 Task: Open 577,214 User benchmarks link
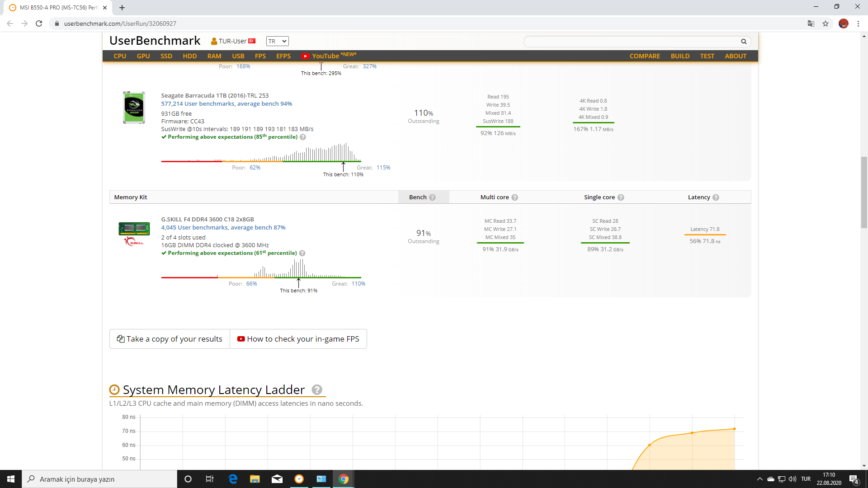[226, 103]
